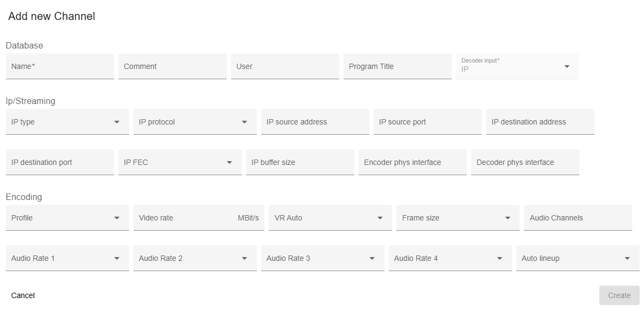Open the Frame size dropdown
The image size is (644, 311).
(x=507, y=218)
